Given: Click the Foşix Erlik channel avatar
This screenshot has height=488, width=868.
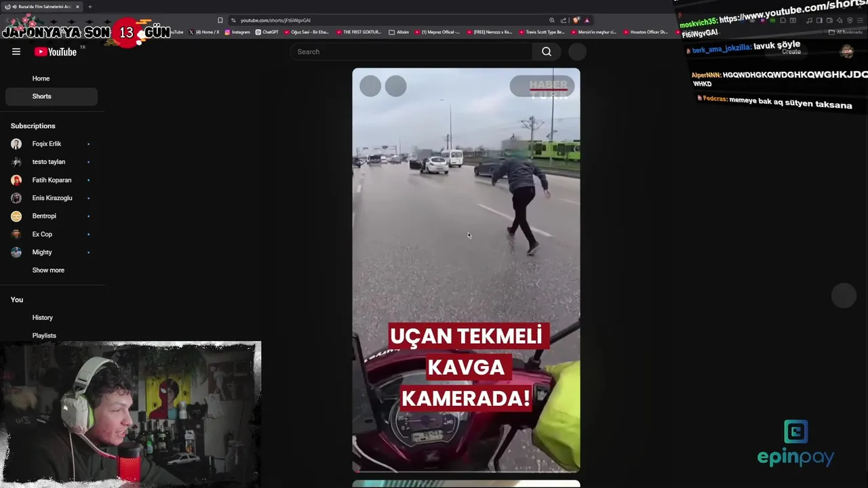Looking at the screenshot, I should (16, 144).
